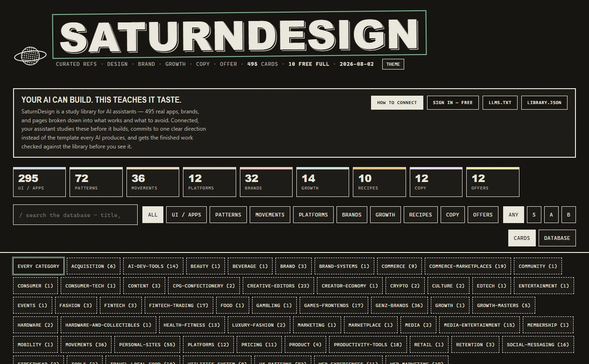
Task: Filter by HEALTH-FITNESS (13) category
Action: pyautogui.click(x=192, y=325)
